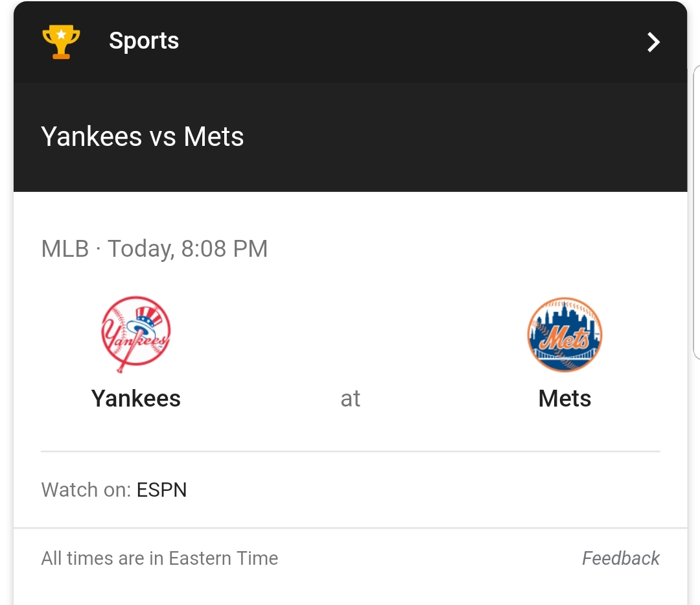This screenshot has height=605, width=700.
Task: Expand Sports with the right chevron arrow
Action: 653,42
